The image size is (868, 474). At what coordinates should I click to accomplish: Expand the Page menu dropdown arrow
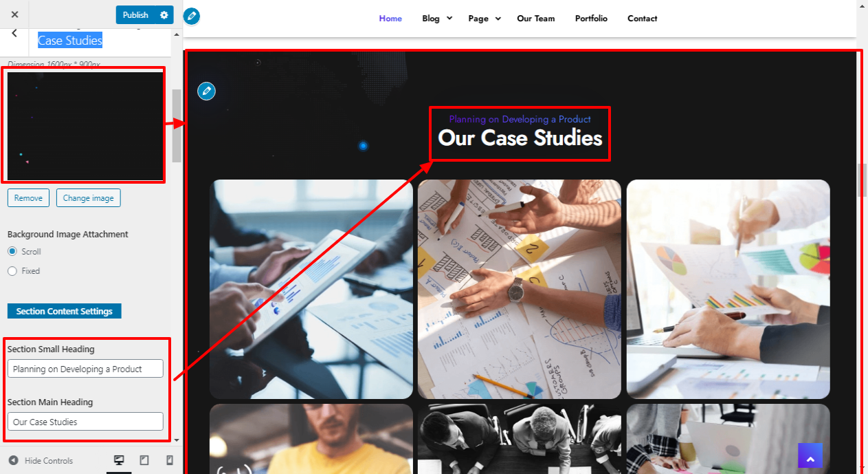498,18
